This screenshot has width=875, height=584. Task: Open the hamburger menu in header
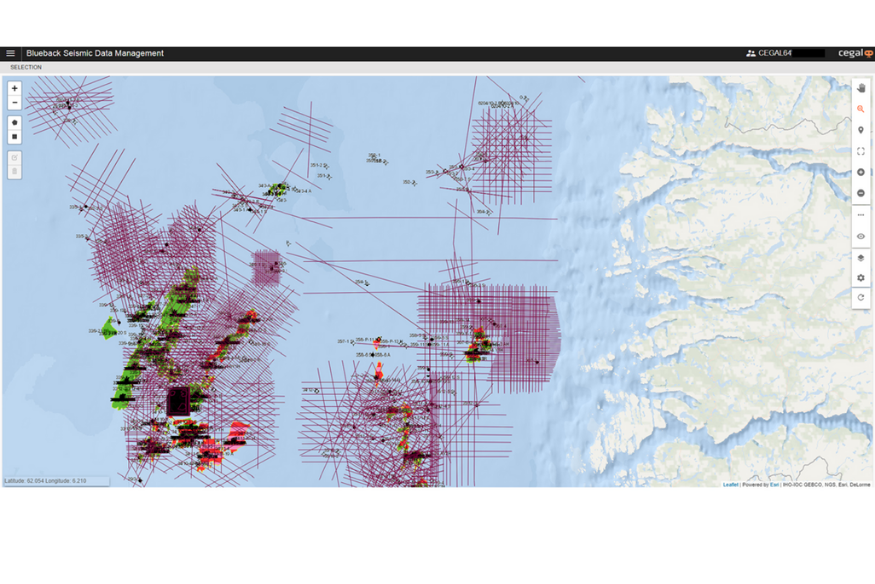pyautogui.click(x=10, y=54)
